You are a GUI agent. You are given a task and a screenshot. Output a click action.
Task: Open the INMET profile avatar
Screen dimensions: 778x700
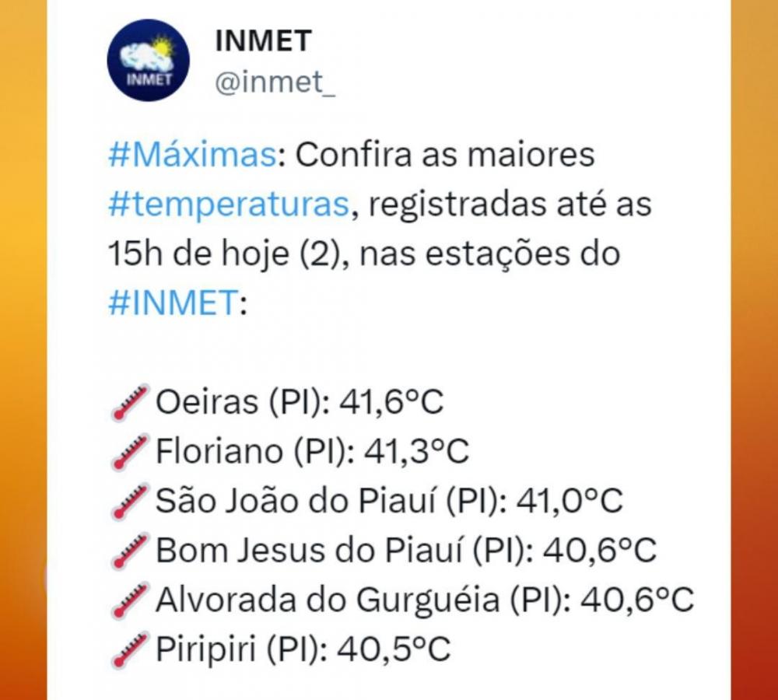point(148,60)
